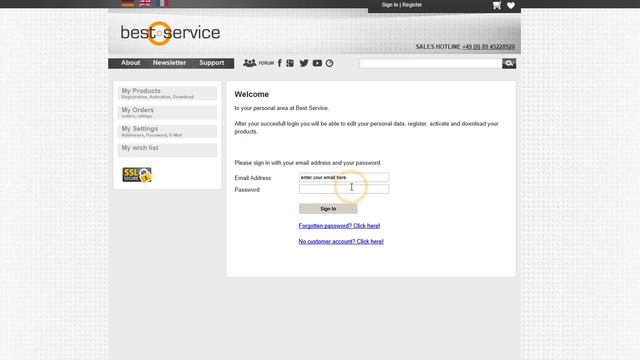
Task: Open My Products in sidebar
Action: pos(167,93)
